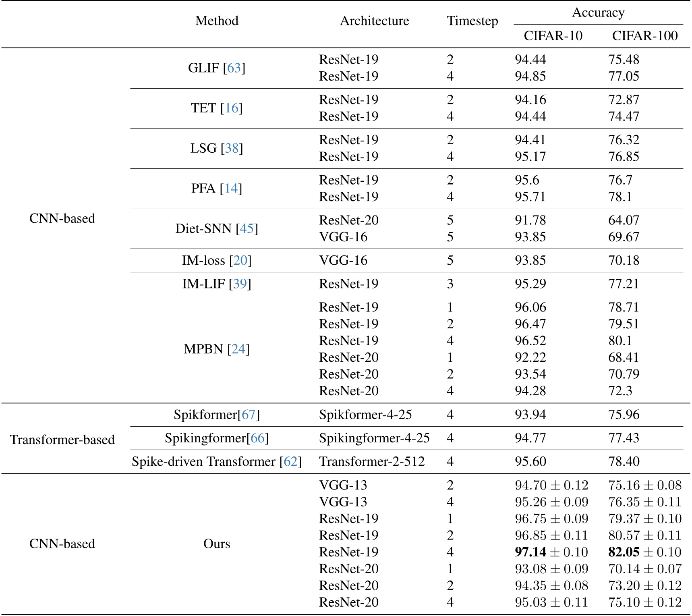This screenshot has width=692, height=616.
Task: Click citation 45 beside Diet-SNN
Action: coord(247,229)
